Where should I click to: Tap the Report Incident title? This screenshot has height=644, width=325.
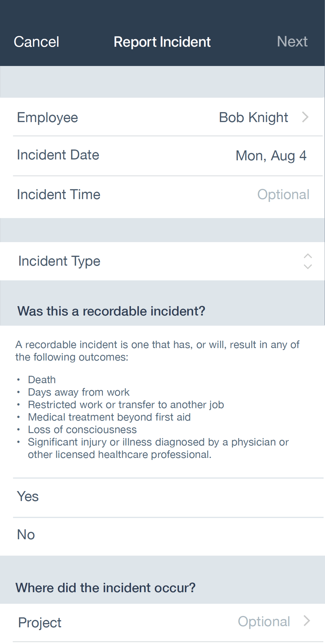[162, 42]
